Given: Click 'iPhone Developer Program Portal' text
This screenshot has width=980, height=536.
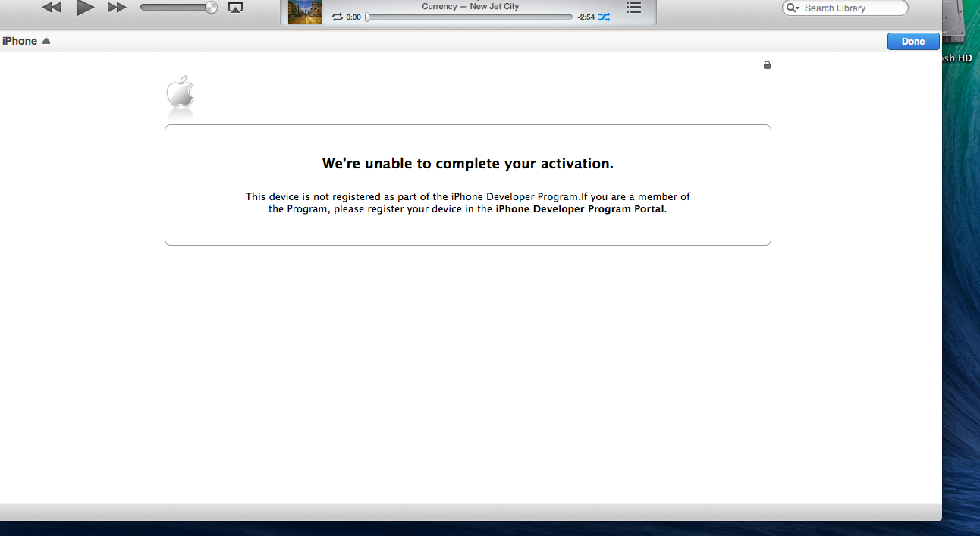Looking at the screenshot, I should [x=580, y=209].
